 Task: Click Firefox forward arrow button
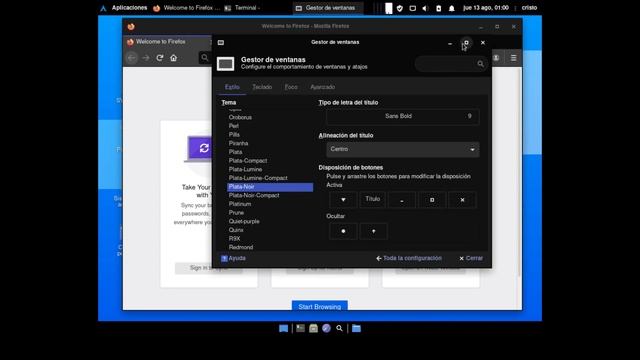(x=146, y=58)
